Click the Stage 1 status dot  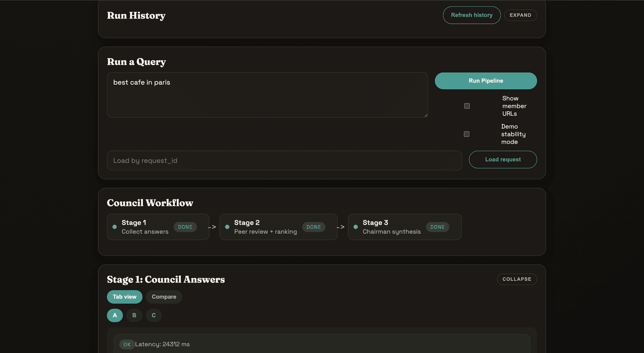[x=114, y=227]
